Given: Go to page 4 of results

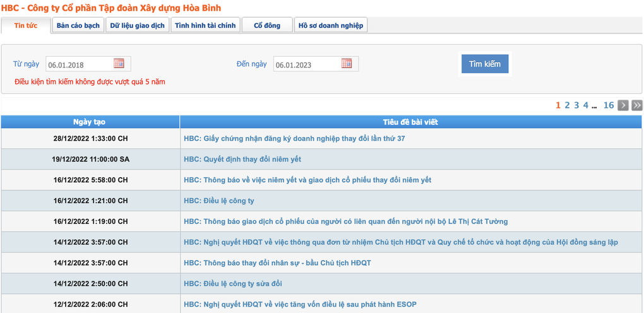Looking at the screenshot, I should pyautogui.click(x=586, y=105).
